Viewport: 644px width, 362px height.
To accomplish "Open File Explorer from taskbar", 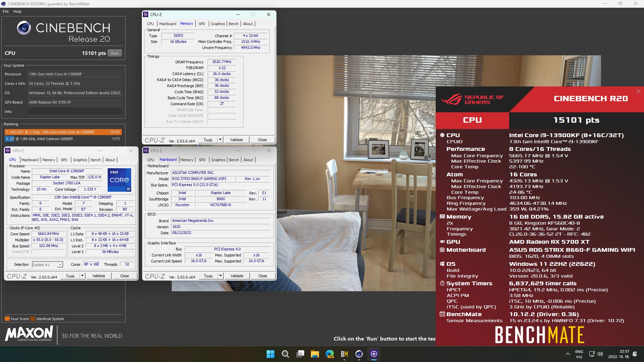I will tap(315, 354).
